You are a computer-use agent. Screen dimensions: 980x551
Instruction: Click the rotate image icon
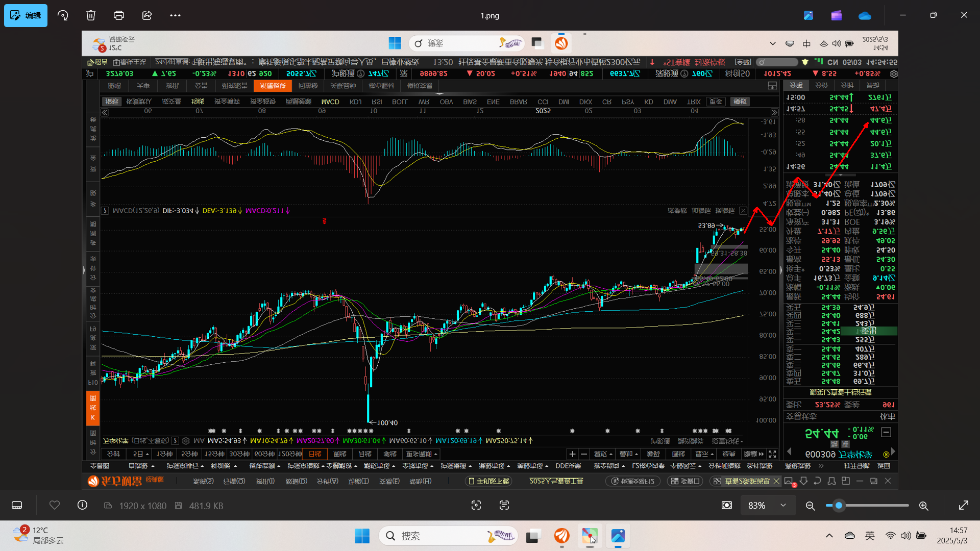tap(63, 15)
